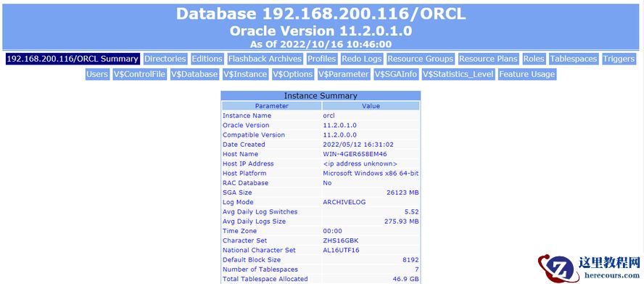
Task: Click the Avg Daily Log Switches label
Action: 260,211
